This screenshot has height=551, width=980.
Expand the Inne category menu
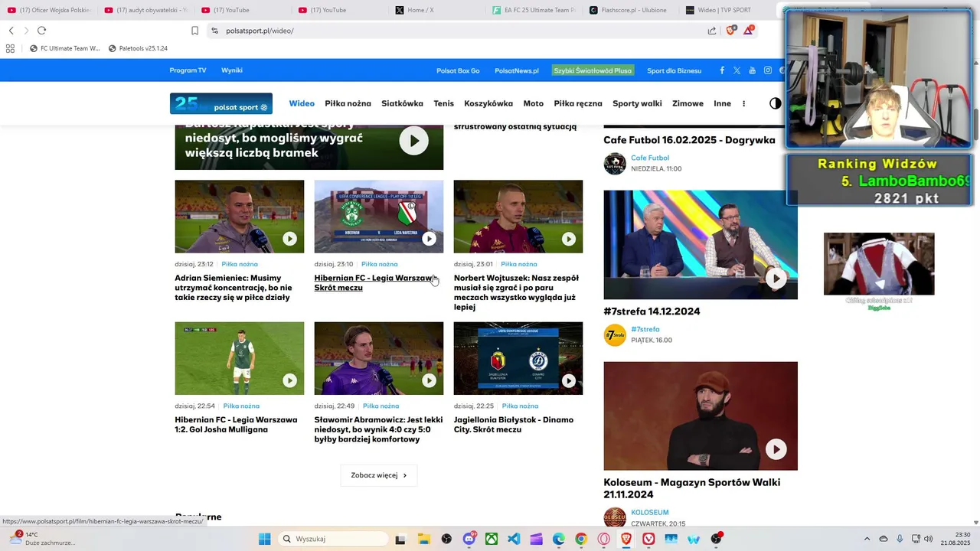722,103
